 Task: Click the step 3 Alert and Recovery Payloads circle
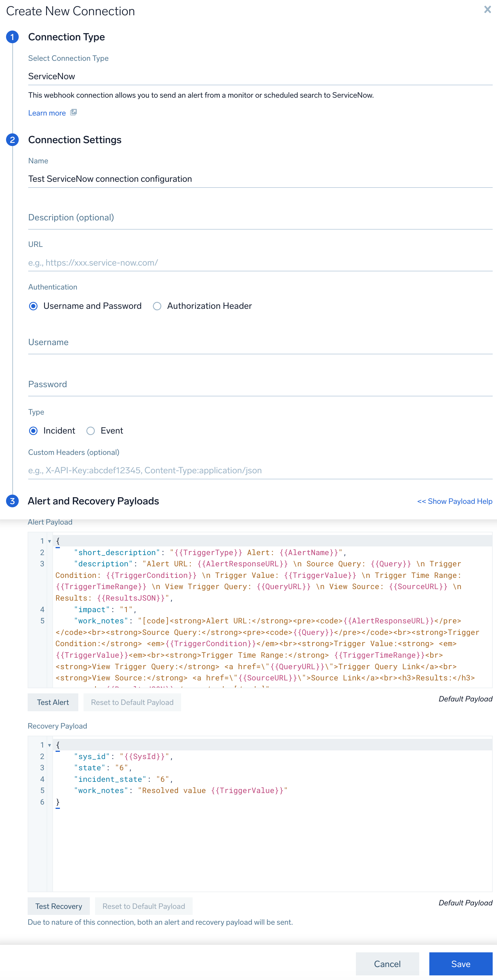(x=12, y=501)
